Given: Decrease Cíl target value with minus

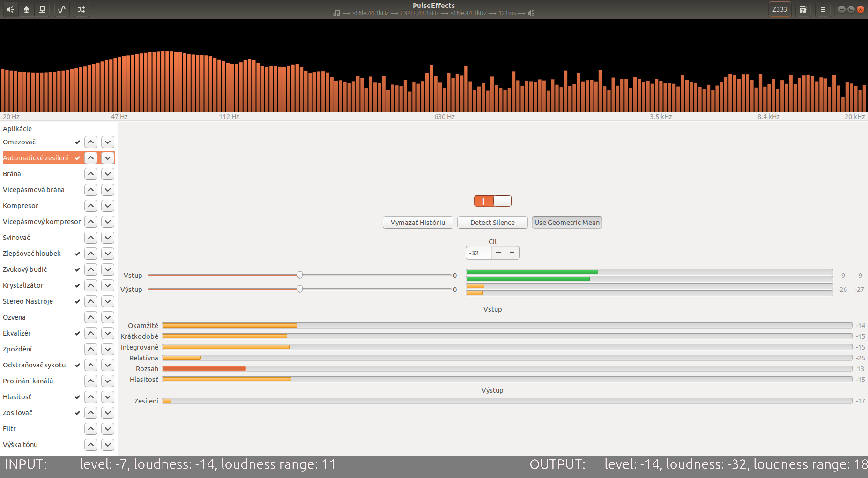Looking at the screenshot, I should 498,253.
